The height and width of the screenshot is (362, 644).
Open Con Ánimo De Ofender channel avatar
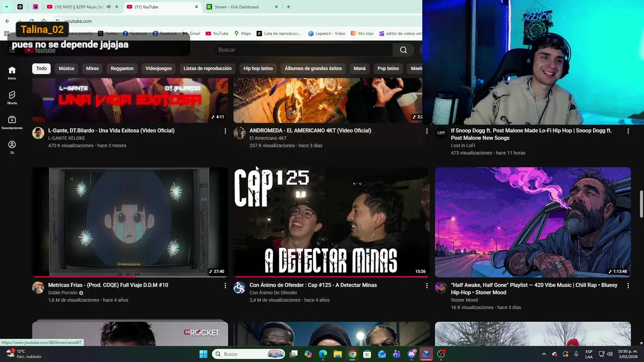(239, 288)
